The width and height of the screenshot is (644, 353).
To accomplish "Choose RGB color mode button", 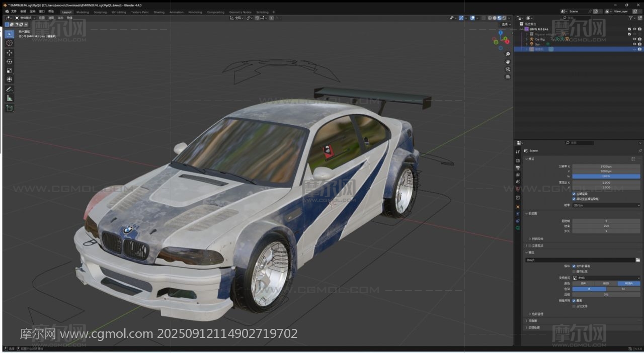I will coord(606,284).
